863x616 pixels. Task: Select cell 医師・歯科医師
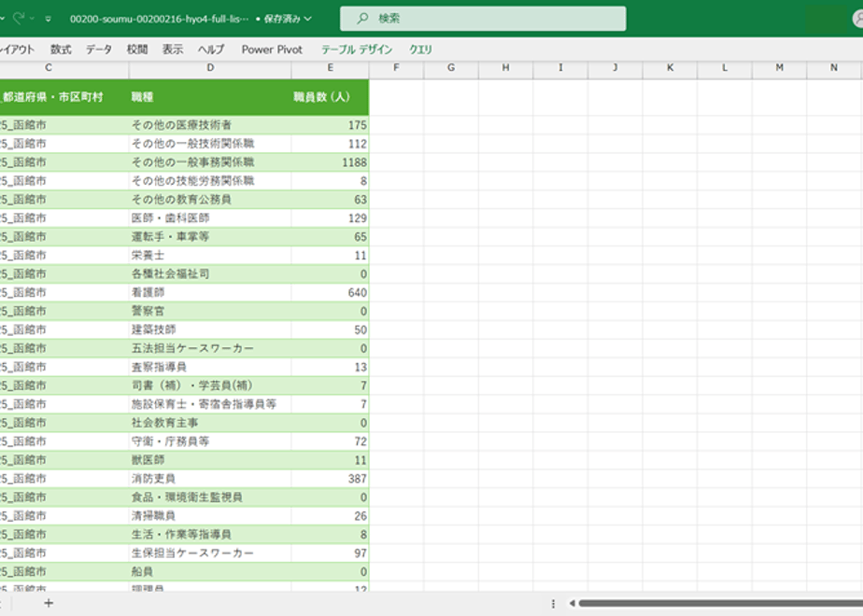click(x=210, y=217)
